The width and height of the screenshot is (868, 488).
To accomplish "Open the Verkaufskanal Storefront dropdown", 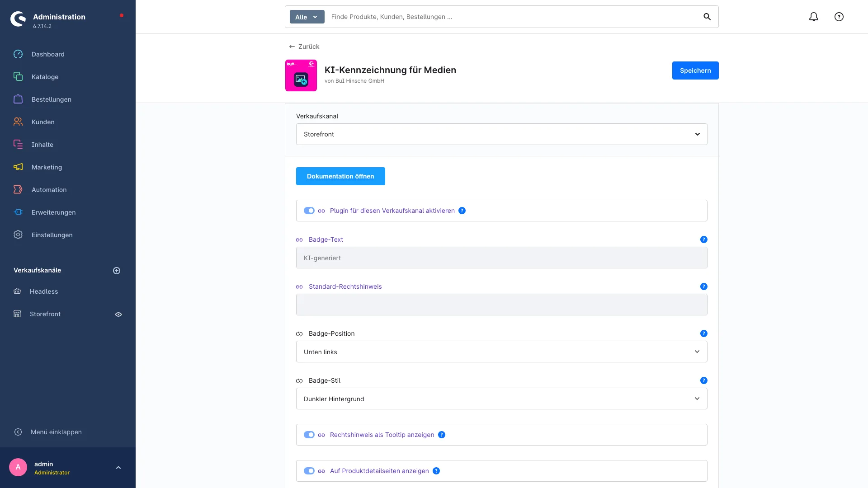I will [502, 134].
